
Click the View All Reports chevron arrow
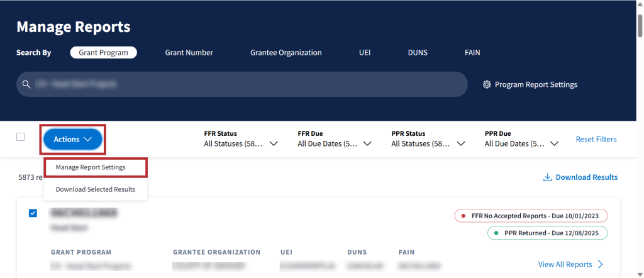point(601,264)
